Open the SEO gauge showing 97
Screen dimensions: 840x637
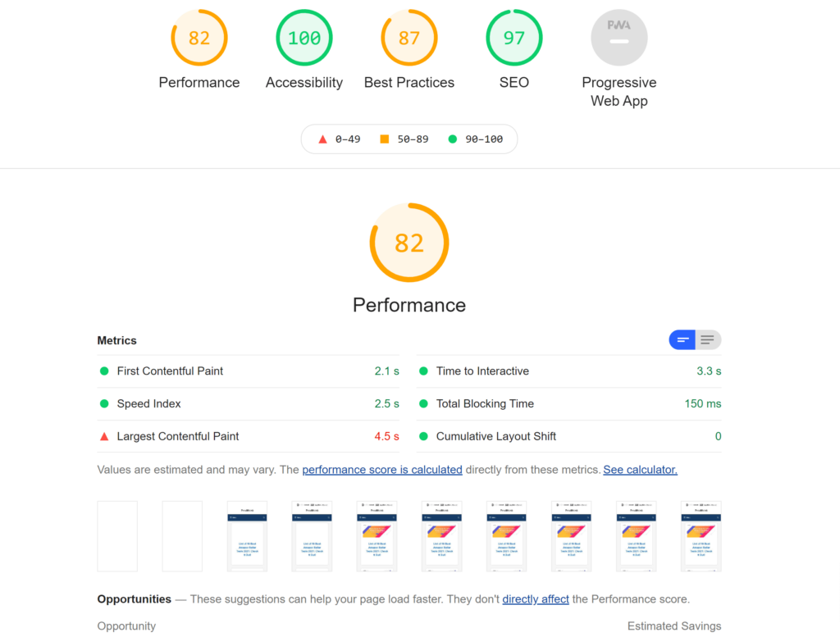pos(514,37)
